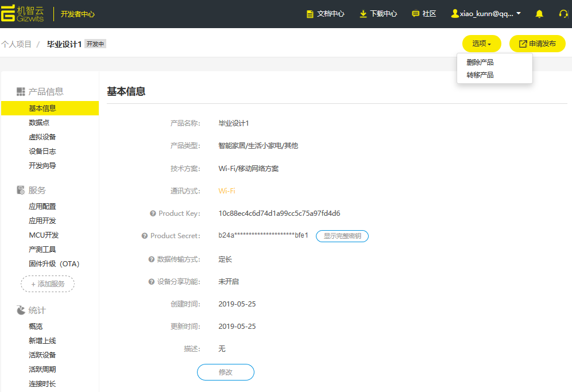Click the 添加服务 dashed button
Viewport: 572px width, 392px height.
48,284
